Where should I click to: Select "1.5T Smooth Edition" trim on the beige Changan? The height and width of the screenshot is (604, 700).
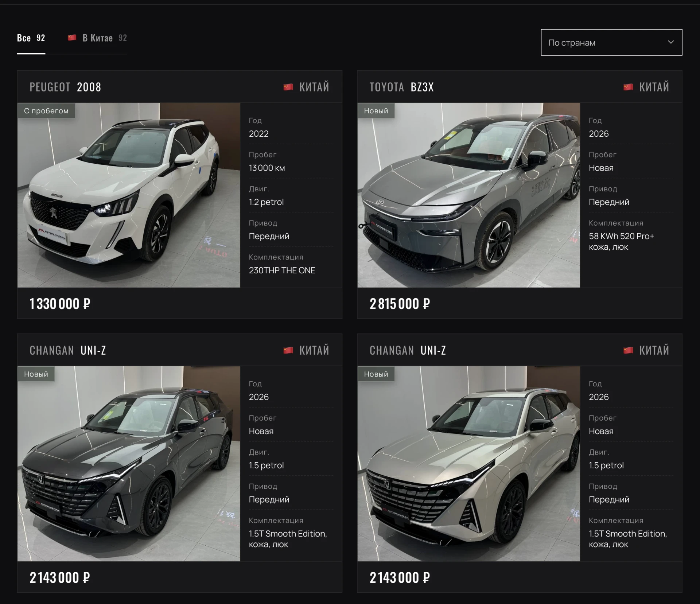(x=628, y=534)
